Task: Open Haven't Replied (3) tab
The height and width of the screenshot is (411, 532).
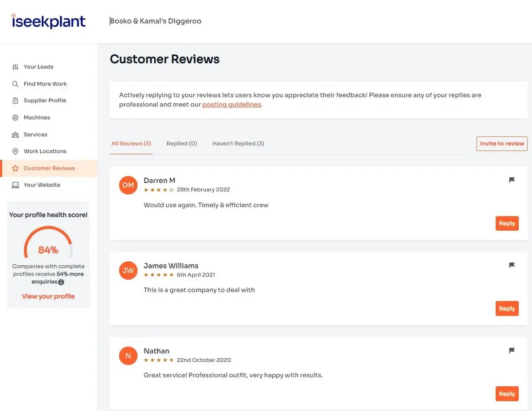Action: click(x=238, y=143)
